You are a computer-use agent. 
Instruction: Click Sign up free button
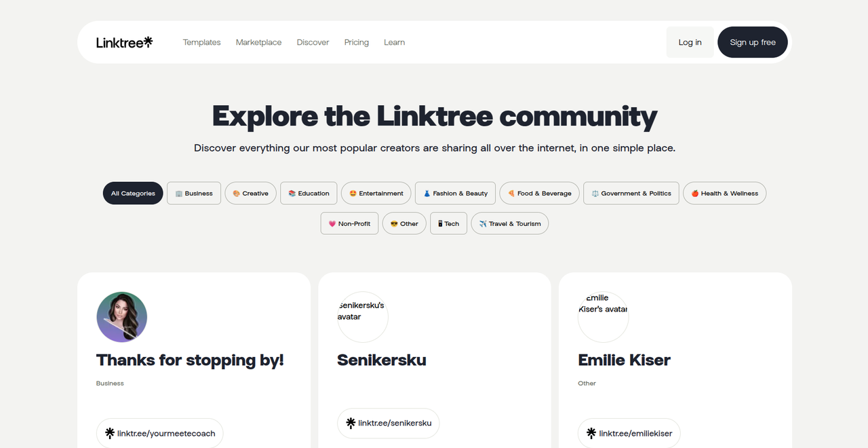tap(753, 42)
